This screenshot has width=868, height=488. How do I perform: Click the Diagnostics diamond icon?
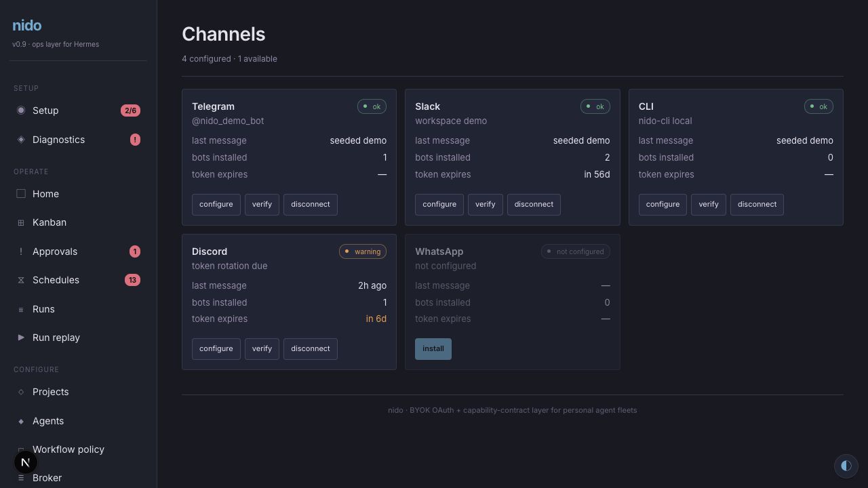(21, 140)
